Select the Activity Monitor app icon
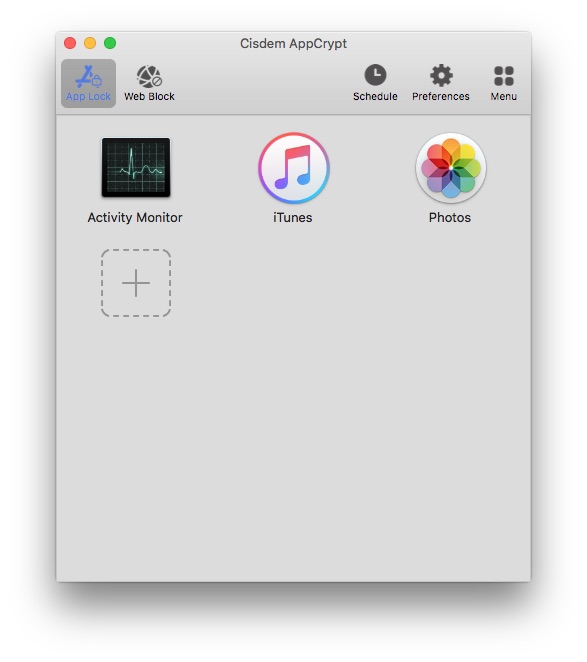Screen dimensions: 587x662 tap(136, 168)
